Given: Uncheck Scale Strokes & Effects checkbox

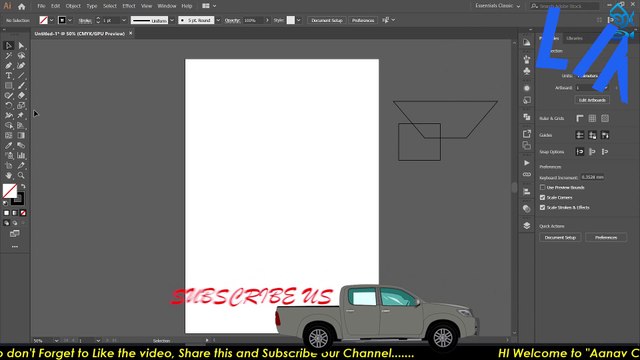Looking at the screenshot, I should (542, 207).
